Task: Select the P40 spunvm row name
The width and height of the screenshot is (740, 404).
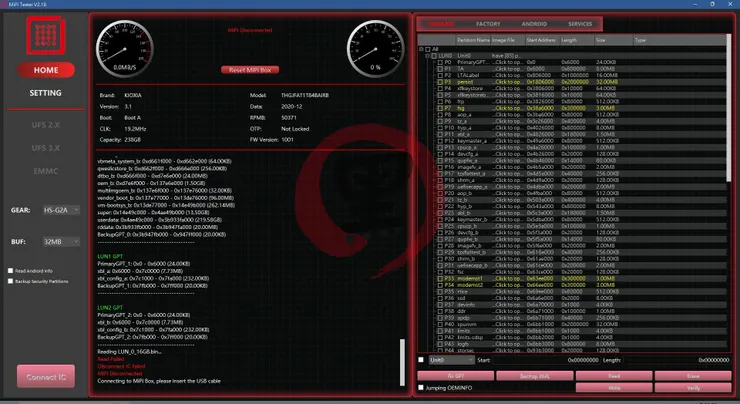Action: click(467, 324)
